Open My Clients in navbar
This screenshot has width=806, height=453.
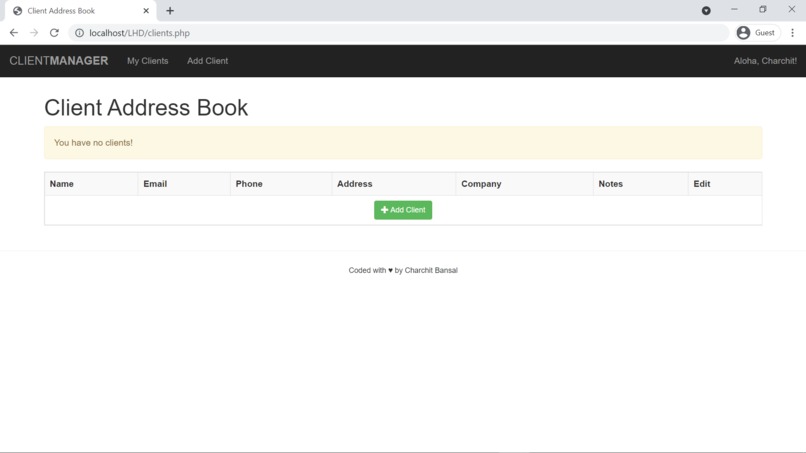148,61
